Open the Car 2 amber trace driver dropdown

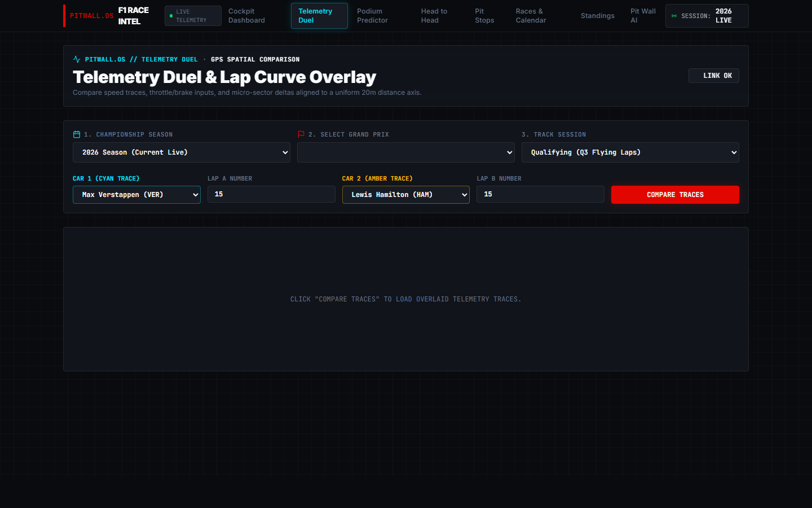406,195
